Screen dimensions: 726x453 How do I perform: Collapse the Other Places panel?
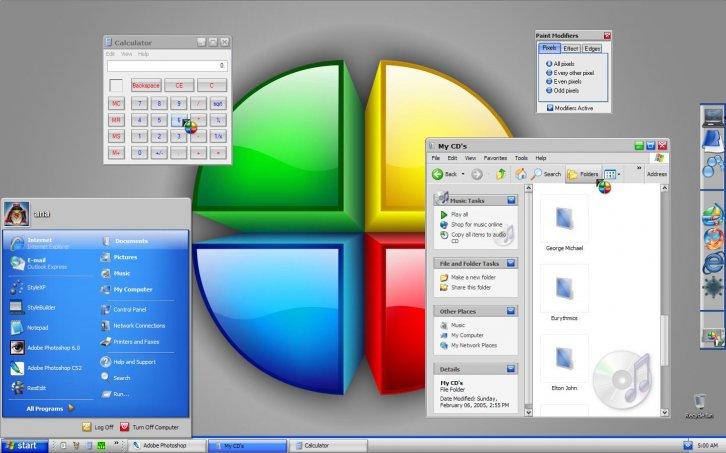click(511, 311)
